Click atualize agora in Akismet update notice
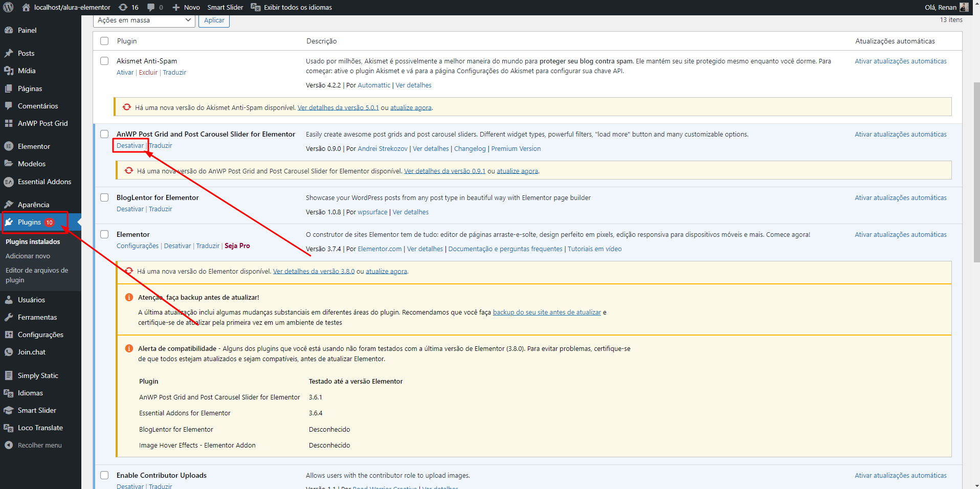Viewport: 980px width, 489px height. tap(411, 107)
